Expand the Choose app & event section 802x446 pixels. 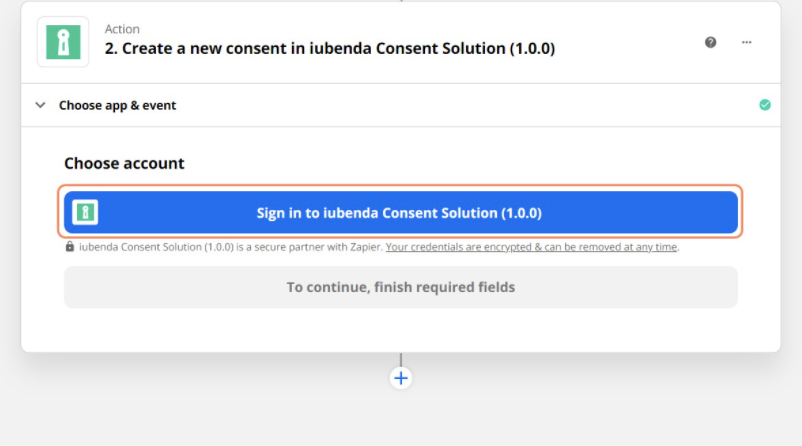(117, 105)
